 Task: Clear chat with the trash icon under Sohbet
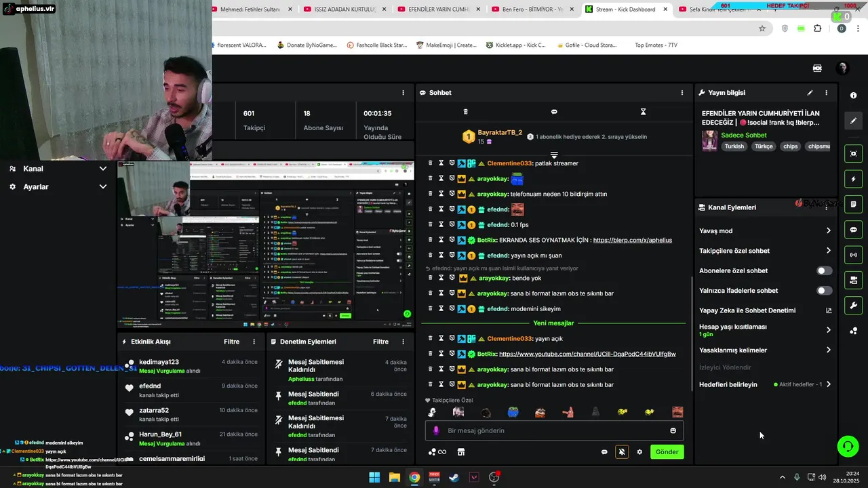[465, 112]
